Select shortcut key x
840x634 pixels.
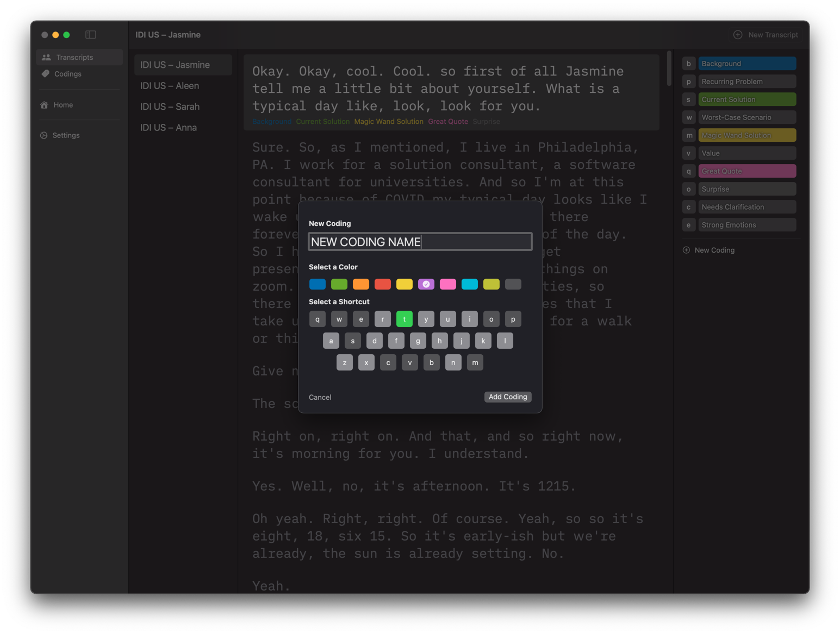coord(366,362)
